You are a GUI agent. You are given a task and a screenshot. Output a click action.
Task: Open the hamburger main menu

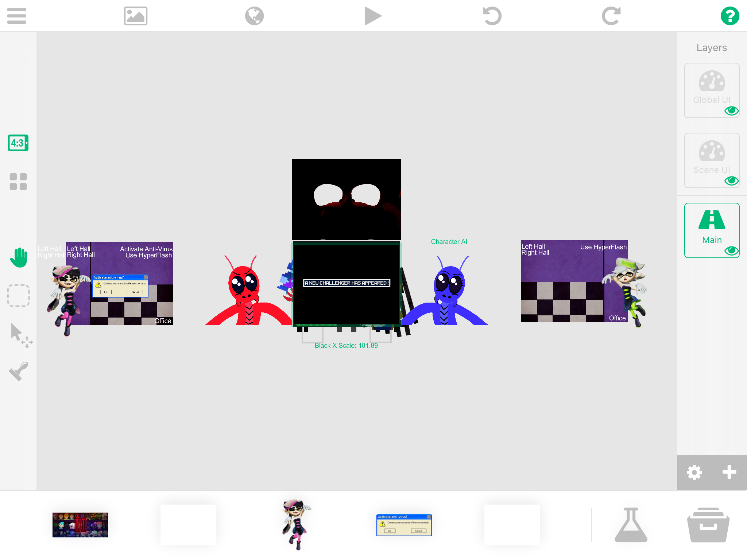(x=17, y=16)
